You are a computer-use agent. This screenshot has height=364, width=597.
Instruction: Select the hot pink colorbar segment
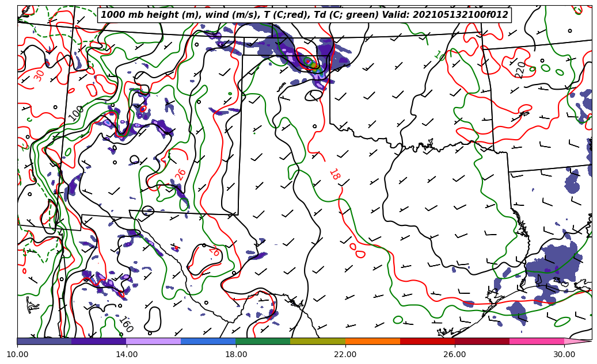point(537,341)
